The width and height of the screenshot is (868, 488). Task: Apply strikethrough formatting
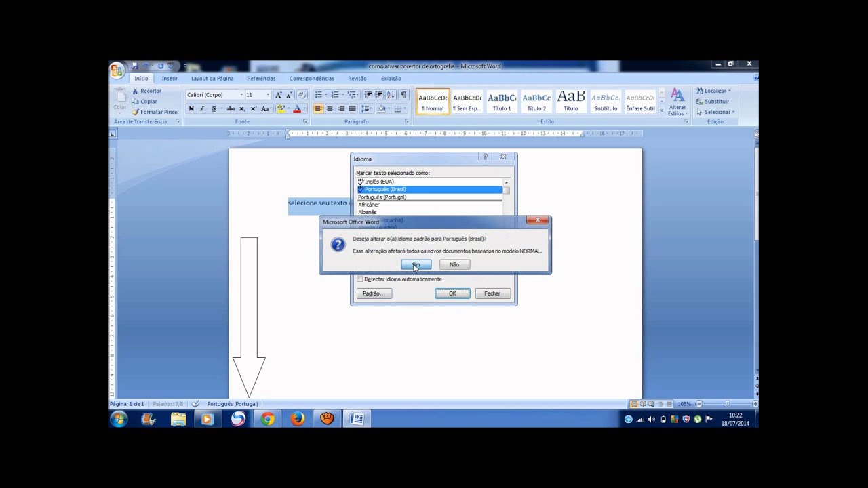[231, 108]
